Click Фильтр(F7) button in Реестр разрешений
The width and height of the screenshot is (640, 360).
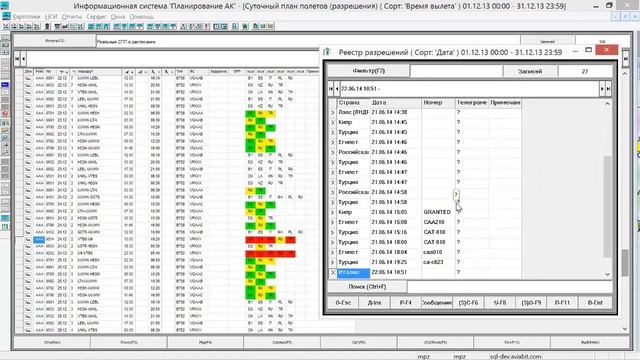(x=369, y=71)
